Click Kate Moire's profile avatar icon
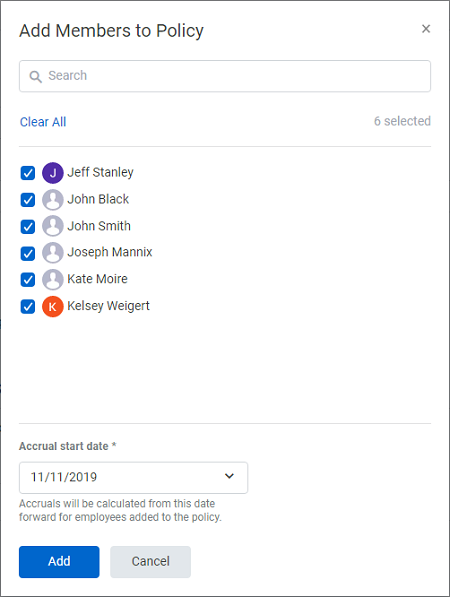The image size is (450, 597). coord(53,279)
